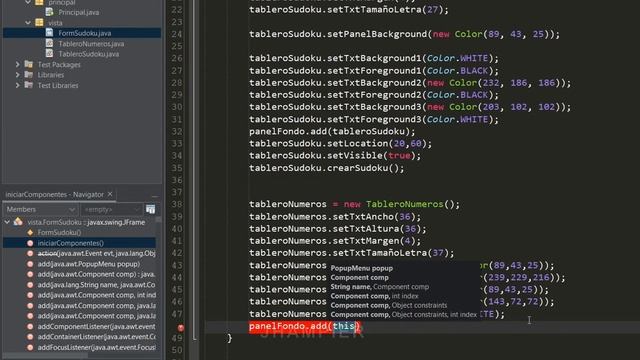
Task: Click the method icon beside addFocusListener
Action: click(30, 347)
